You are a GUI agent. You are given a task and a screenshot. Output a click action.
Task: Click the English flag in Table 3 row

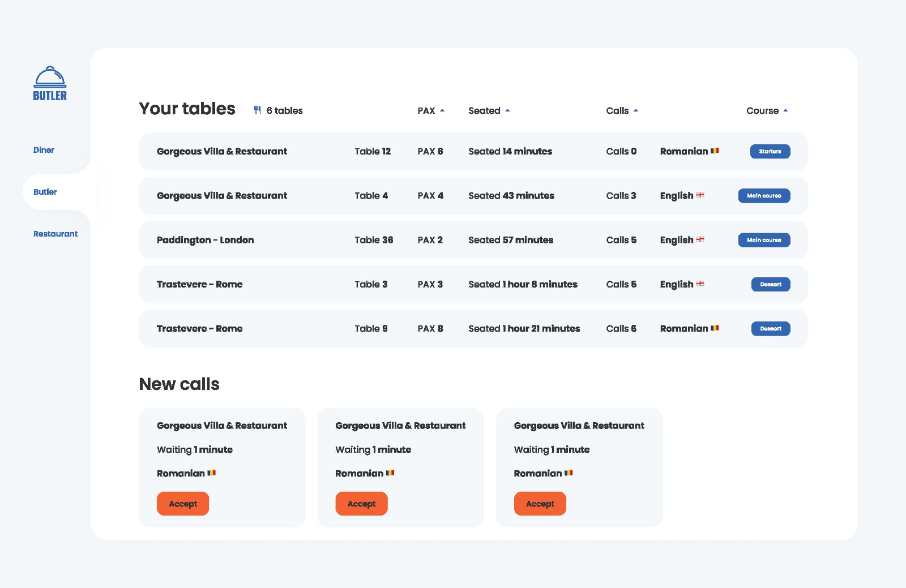[700, 284]
